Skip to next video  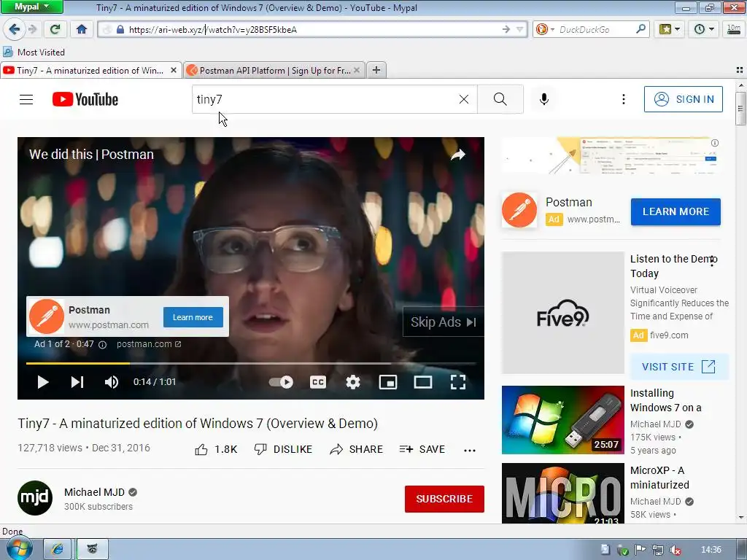tap(77, 382)
